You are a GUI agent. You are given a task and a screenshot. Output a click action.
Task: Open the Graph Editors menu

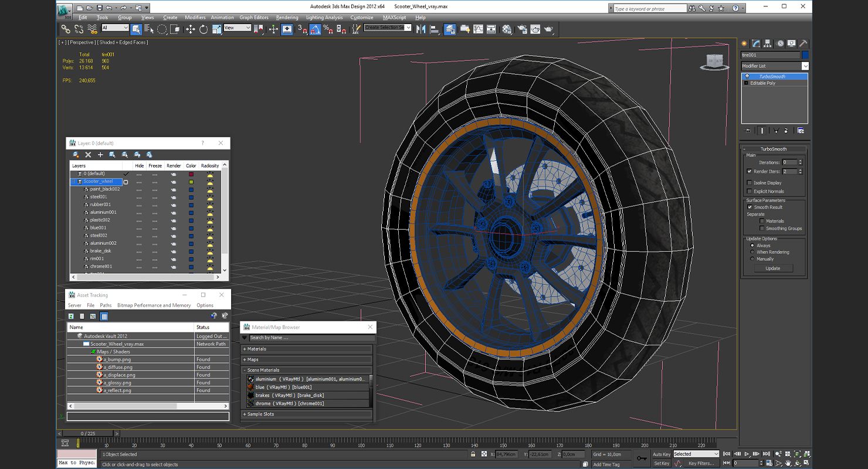[254, 18]
